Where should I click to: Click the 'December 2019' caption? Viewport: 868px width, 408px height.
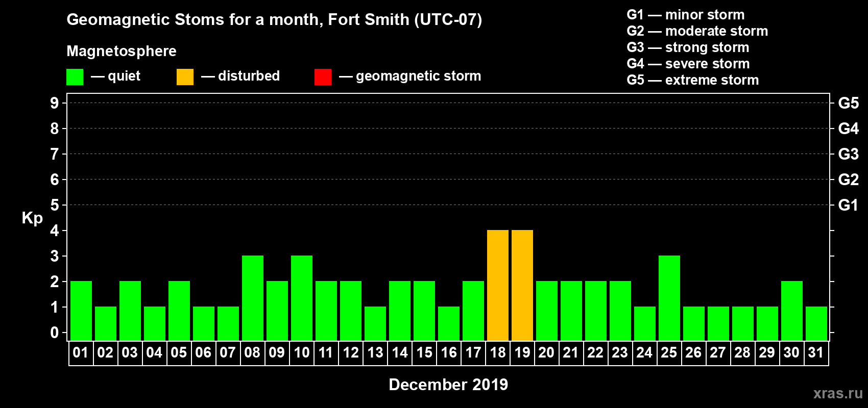(448, 385)
